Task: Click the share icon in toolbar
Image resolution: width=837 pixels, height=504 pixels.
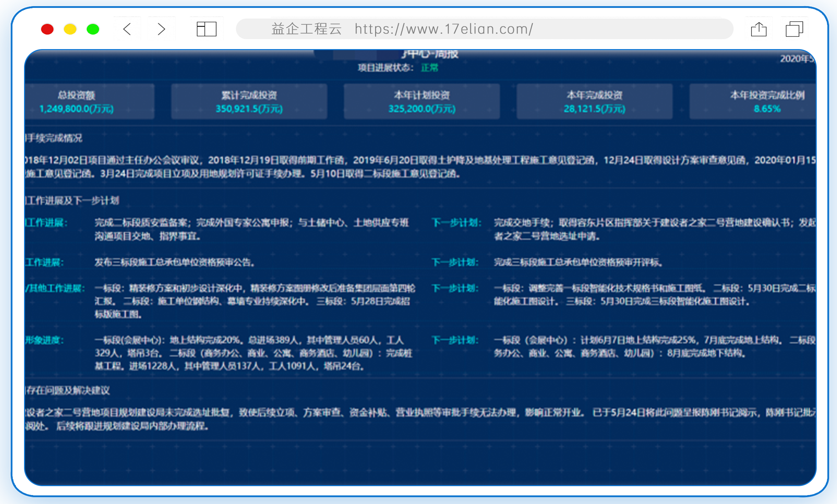Action: coord(759,29)
